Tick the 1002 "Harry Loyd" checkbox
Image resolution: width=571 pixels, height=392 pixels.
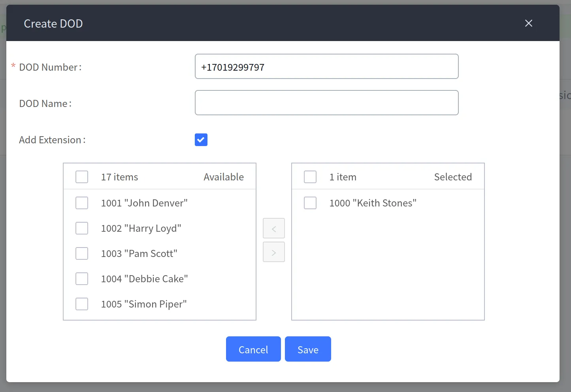(x=82, y=228)
